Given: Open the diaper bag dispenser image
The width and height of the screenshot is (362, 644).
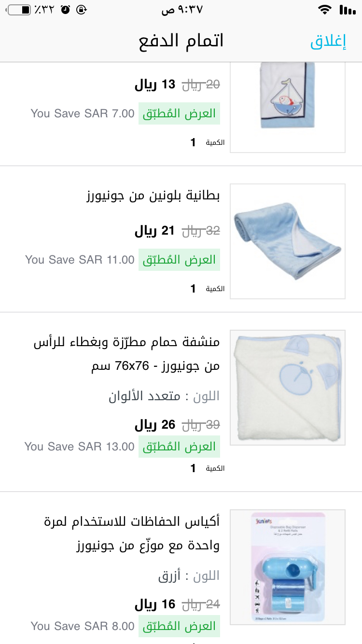Looking at the screenshot, I should (x=288, y=567).
